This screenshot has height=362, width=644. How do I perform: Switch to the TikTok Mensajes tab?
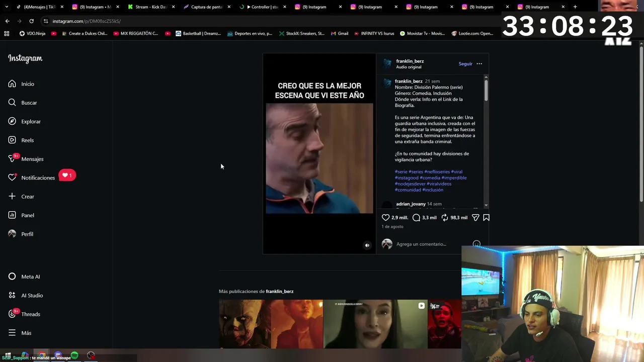click(39, 7)
